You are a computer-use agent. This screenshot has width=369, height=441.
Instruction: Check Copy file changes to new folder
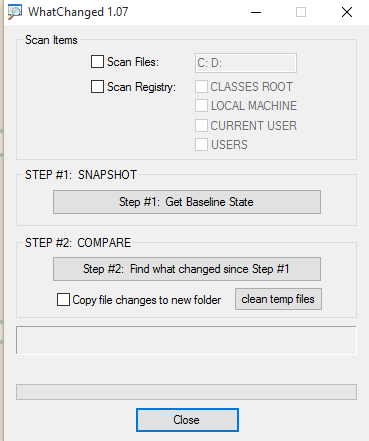[63, 300]
